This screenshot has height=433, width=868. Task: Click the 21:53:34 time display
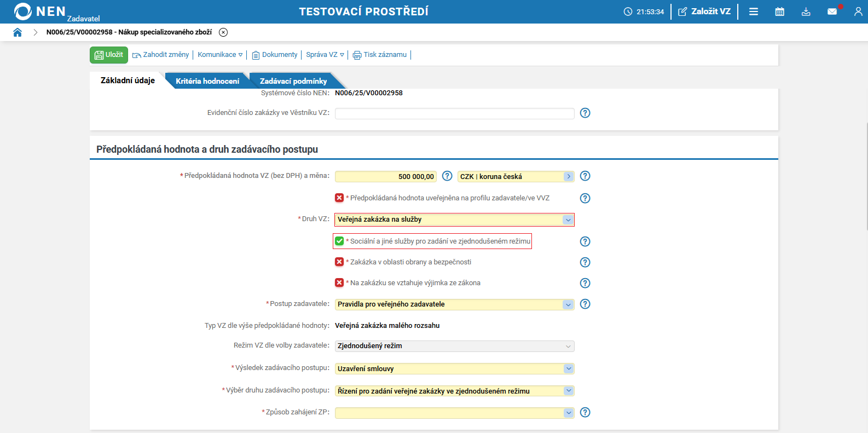click(x=650, y=11)
